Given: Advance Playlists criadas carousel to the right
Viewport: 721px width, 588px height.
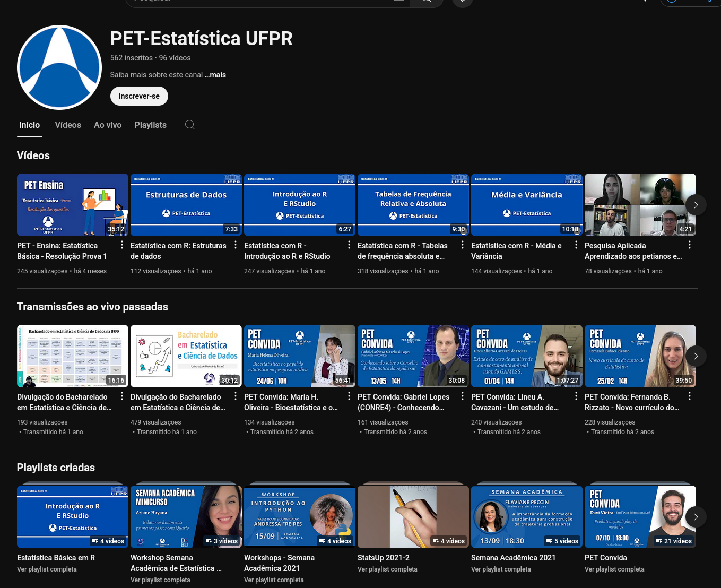Looking at the screenshot, I should (696, 517).
